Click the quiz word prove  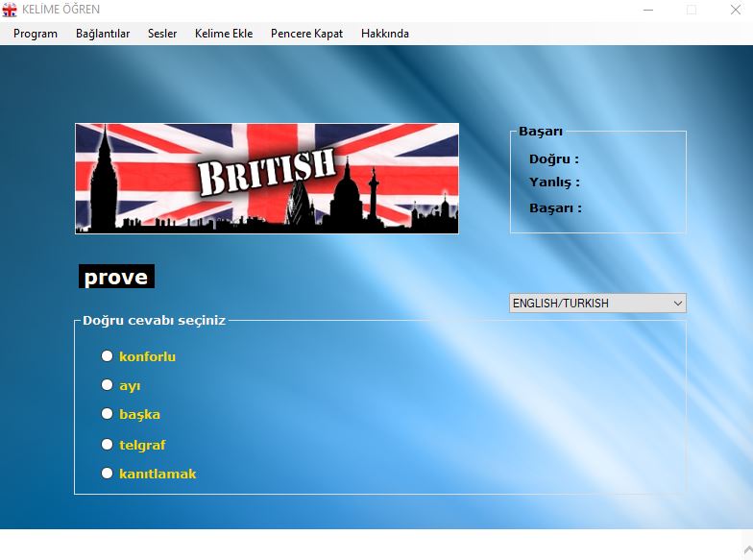116,277
